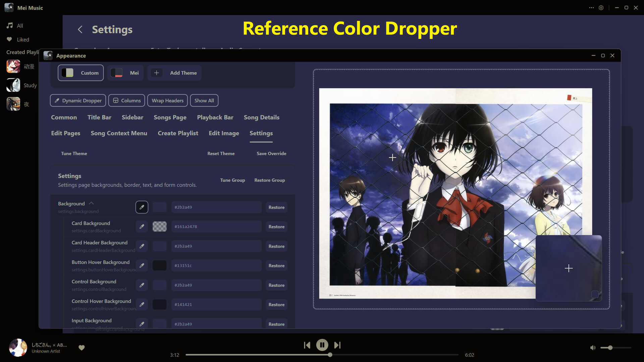Switch to the Song Details tab
The width and height of the screenshot is (644, 362).
[261, 117]
